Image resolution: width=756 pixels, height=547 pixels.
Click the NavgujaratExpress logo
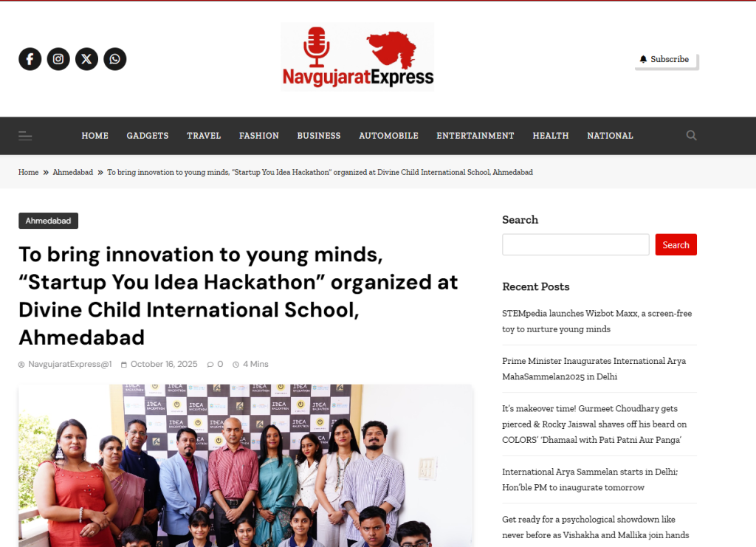357,57
